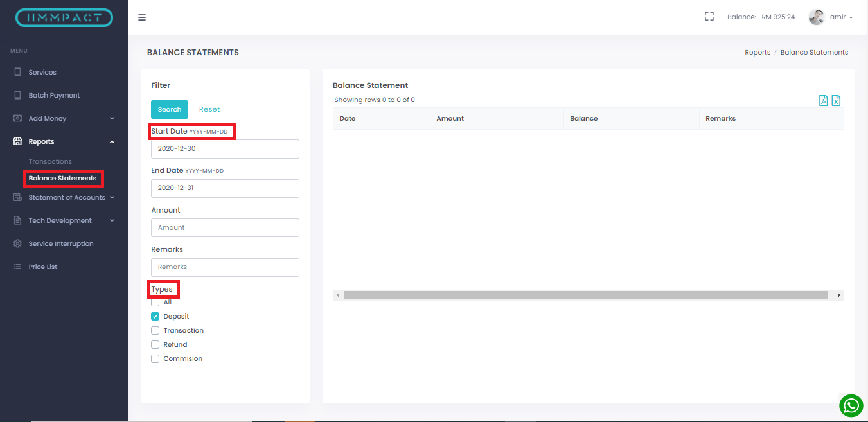Image resolution: width=868 pixels, height=422 pixels.
Task: Click the Search button
Action: [169, 109]
